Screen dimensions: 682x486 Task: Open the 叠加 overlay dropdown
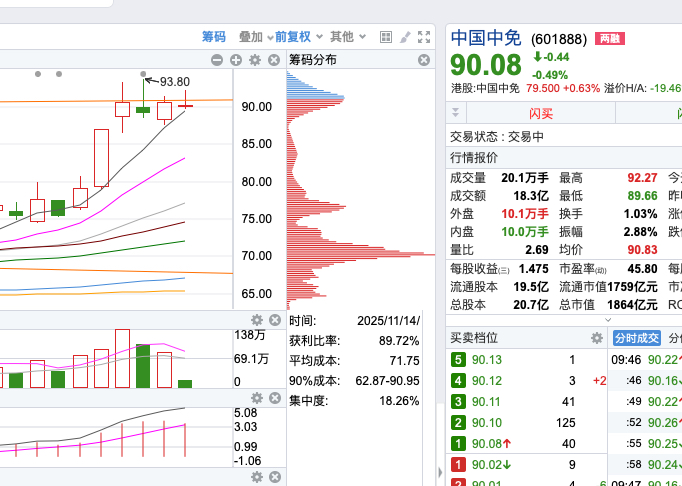pyautogui.click(x=256, y=37)
